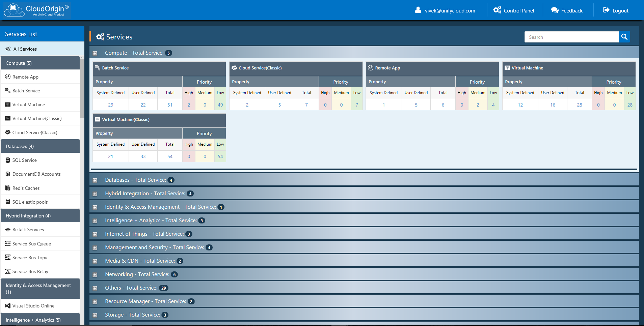Open the Remote App sidebar icon
644x326 pixels.
point(8,77)
